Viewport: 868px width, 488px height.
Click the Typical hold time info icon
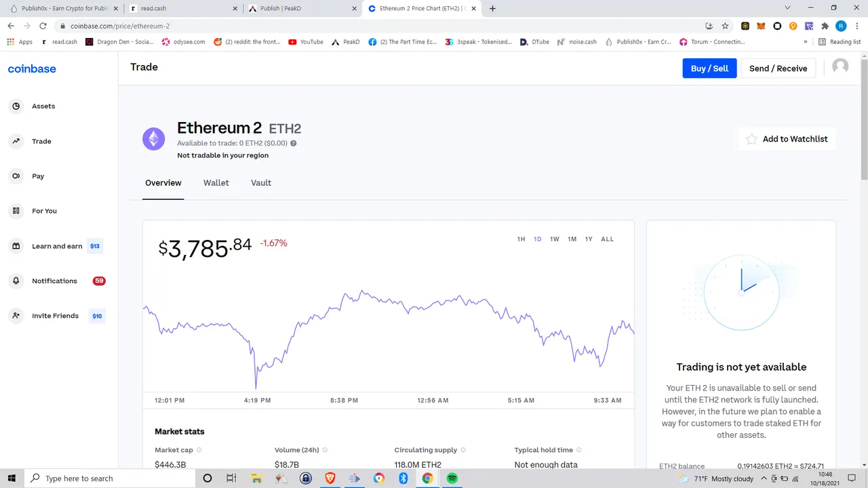pos(579,450)
